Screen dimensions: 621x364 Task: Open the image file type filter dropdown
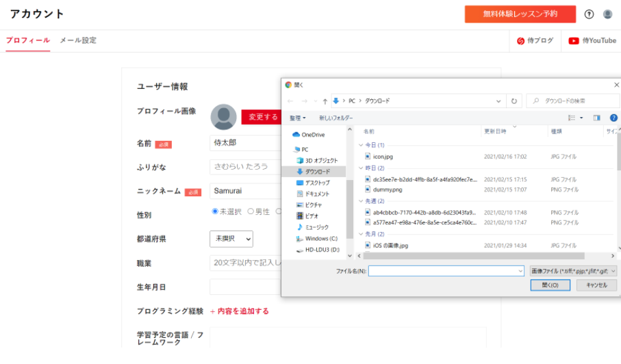pos(573,271)
